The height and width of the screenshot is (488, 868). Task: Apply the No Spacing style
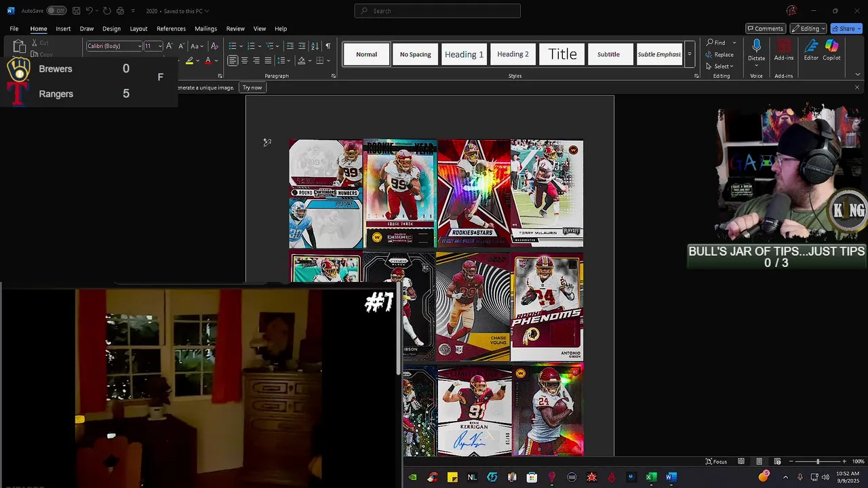coord(415,54)
